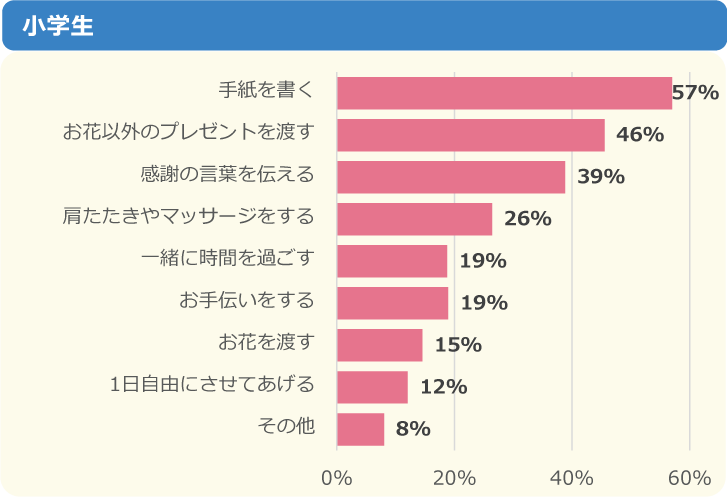Image resolution: width=727 pixels, height=498 pixels.
Task: Click the 15% value label
Action: click(x=458, y=345)
